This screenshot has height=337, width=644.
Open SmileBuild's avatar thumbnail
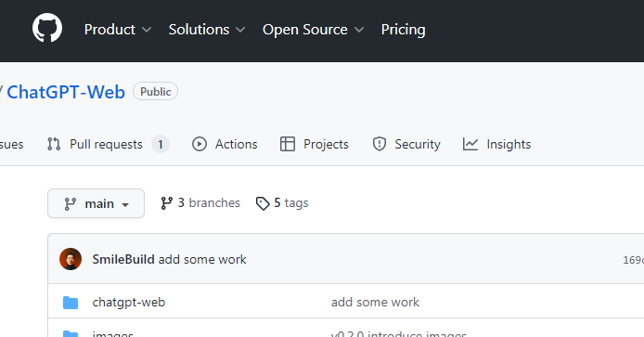coord(71,259)
